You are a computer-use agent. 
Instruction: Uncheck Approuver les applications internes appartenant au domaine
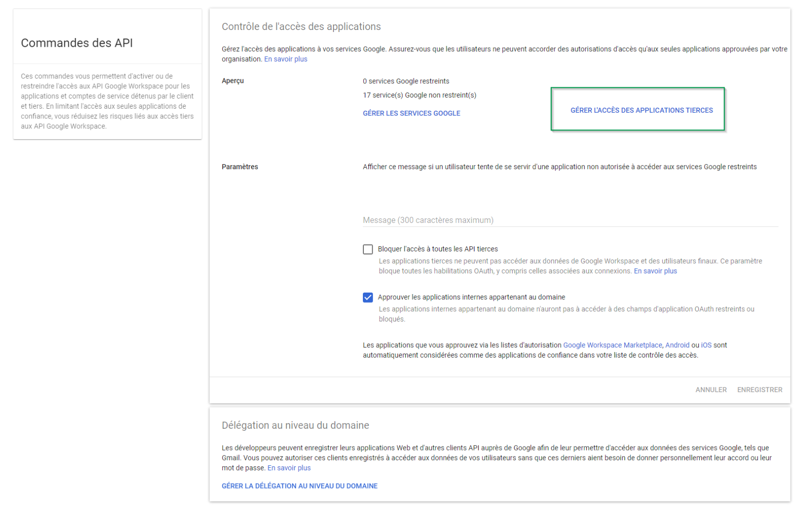368,298
